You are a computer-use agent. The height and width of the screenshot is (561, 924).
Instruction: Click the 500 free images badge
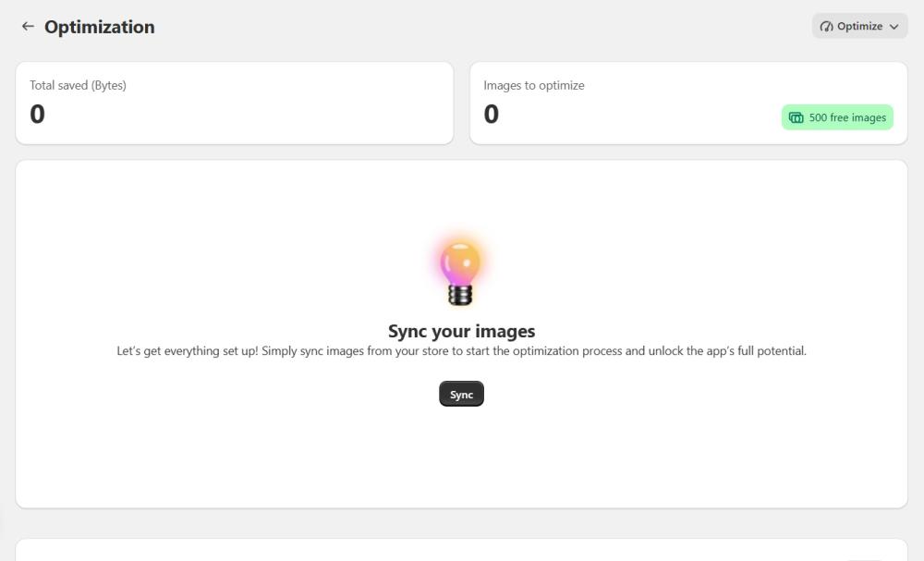837,117
